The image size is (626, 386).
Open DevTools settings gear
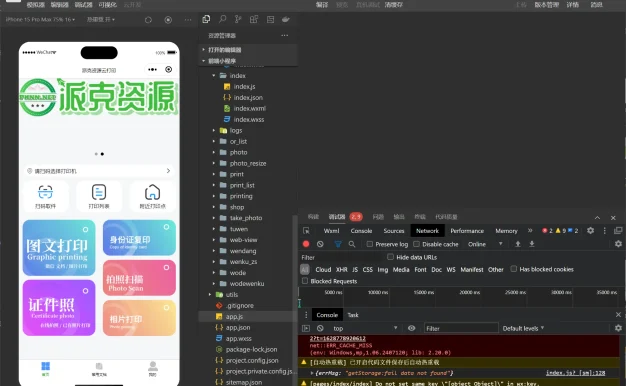(590, 230)
